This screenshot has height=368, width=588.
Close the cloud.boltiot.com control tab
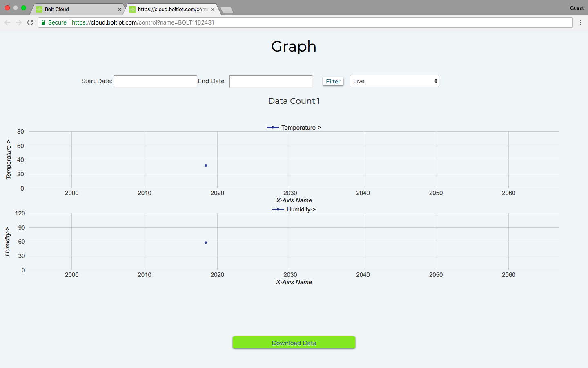tap(213, 9)
